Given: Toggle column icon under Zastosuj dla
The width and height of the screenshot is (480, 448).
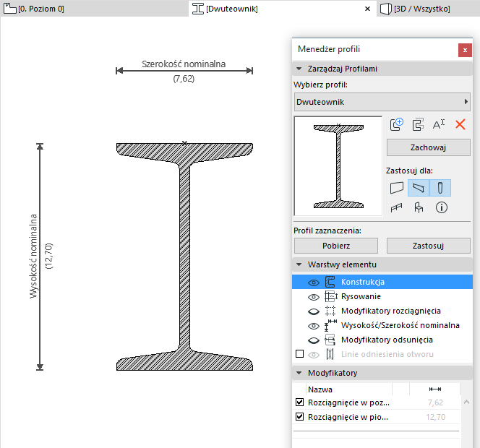Looking at the screenshot, I should click(440, 188).
